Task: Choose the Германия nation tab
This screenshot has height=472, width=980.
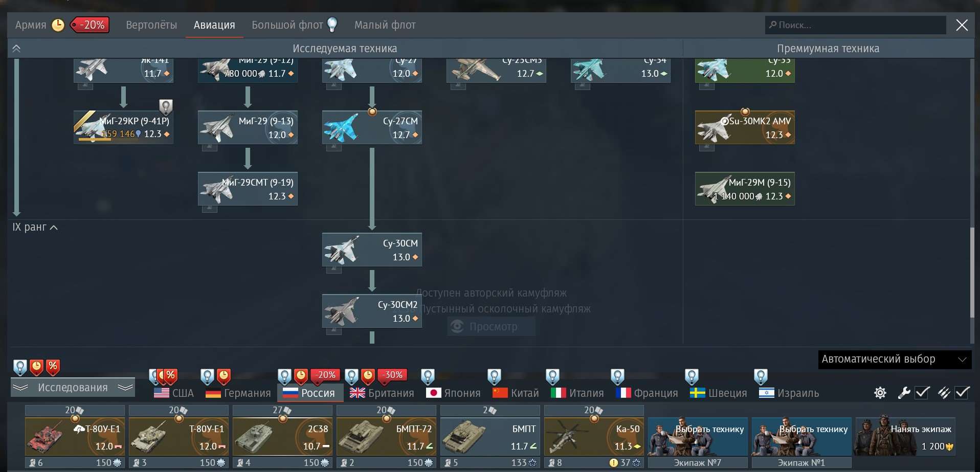Action: point(238,393)
